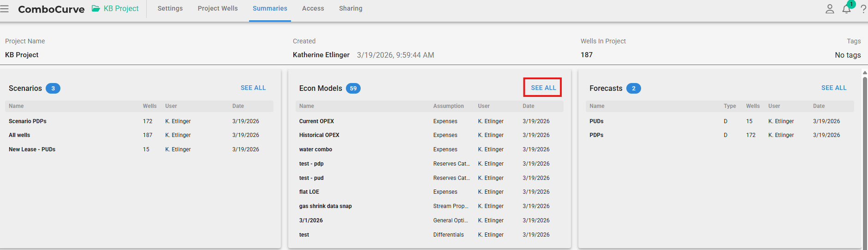
Task: Switch to Project Wells tab
Action: click(218, 8)
